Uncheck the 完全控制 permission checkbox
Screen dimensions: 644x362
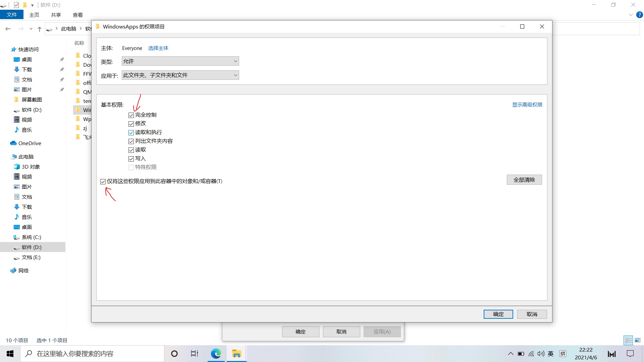click(131, 115)
